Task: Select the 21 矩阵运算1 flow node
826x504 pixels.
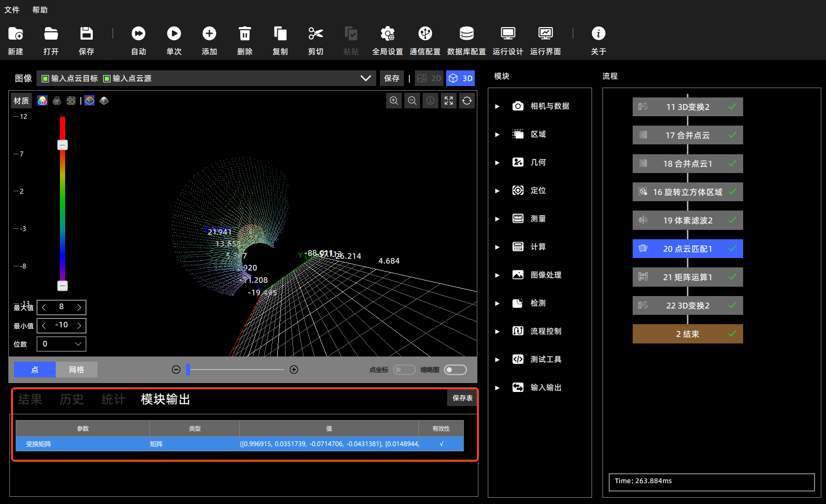Action: 688,277
